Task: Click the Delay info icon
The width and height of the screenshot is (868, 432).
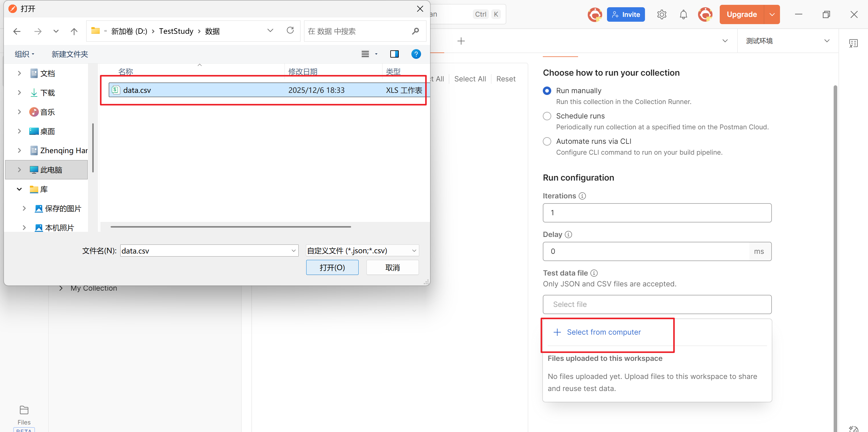Action: [x=568, y=234]
